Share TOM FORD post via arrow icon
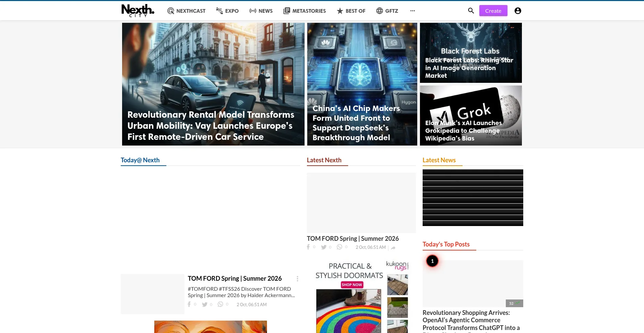 click(x=393, y=248)
